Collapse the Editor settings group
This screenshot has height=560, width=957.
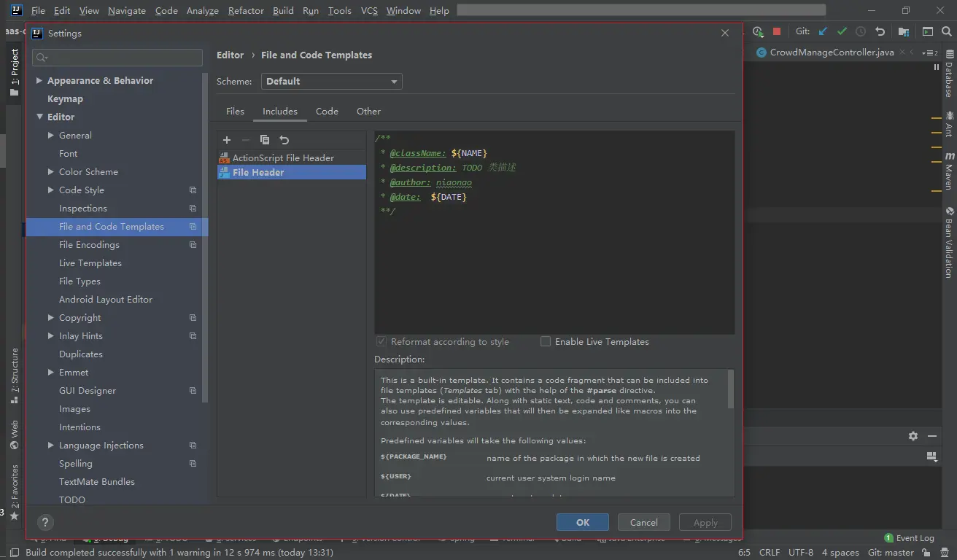(39, 117)
